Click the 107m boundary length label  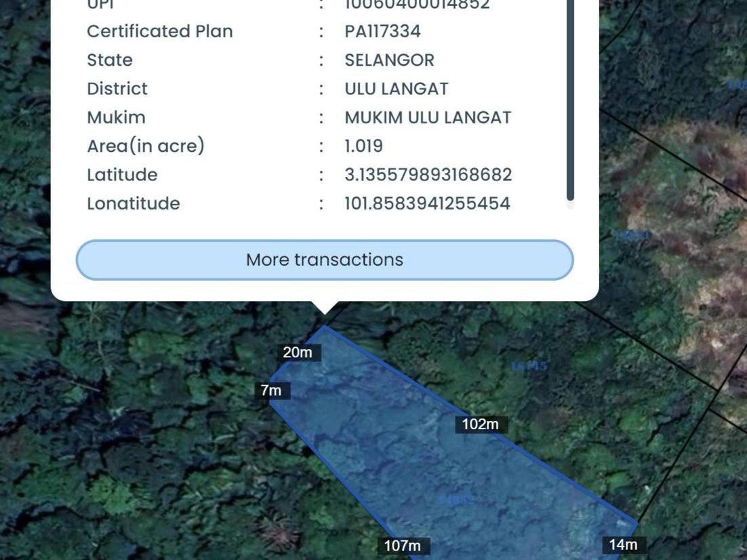(x=403, y=545)
